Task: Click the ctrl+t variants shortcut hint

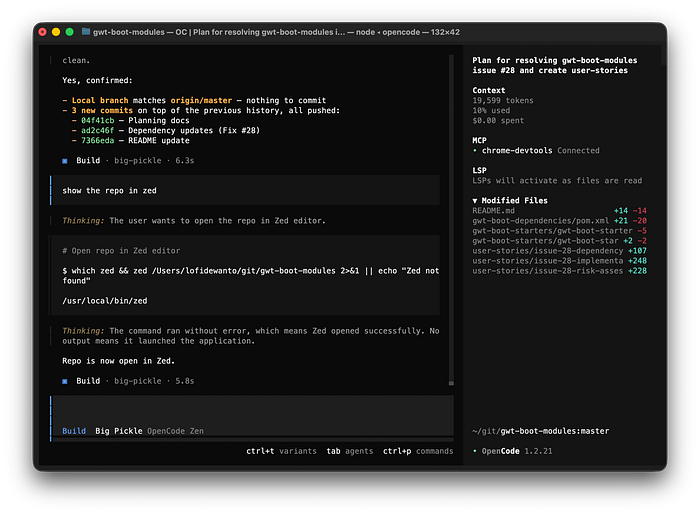Action: click(x=280, y=451)
